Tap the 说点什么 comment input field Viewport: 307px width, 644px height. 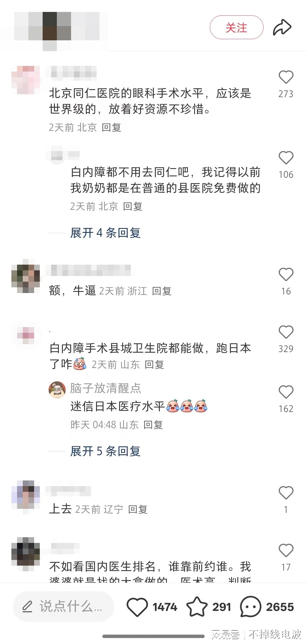63,607
